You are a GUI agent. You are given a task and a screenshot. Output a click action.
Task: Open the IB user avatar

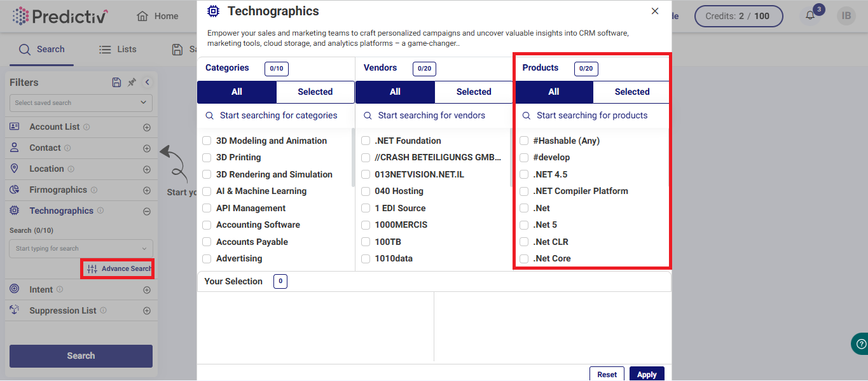click(x=846, y=16)
